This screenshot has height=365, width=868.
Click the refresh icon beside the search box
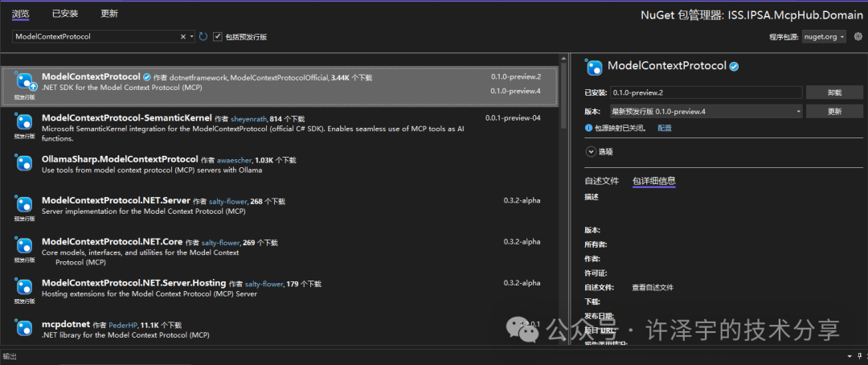pyautogui.click(x=203, y=36)
